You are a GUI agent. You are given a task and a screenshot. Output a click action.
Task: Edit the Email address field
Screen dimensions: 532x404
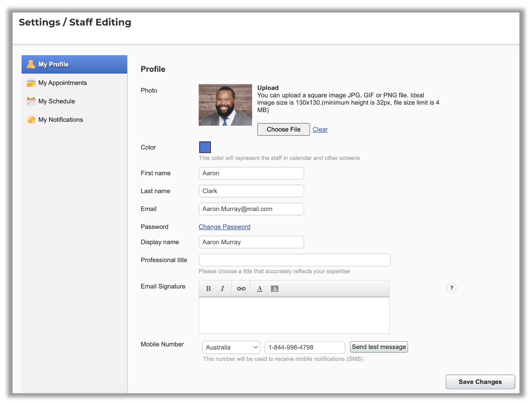(252, 209)
